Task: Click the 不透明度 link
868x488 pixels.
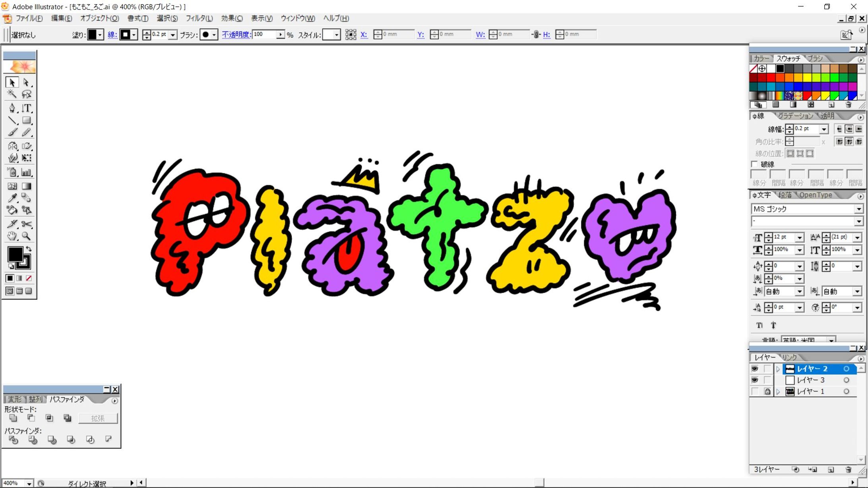Action: coord(236,35)
